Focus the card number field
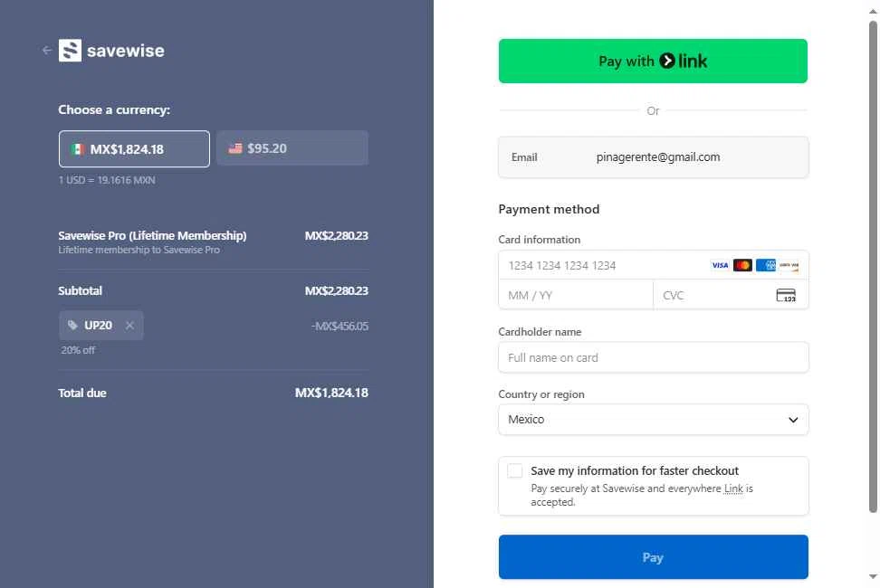Screen dimensions: 880x588 tap(654, 265)
